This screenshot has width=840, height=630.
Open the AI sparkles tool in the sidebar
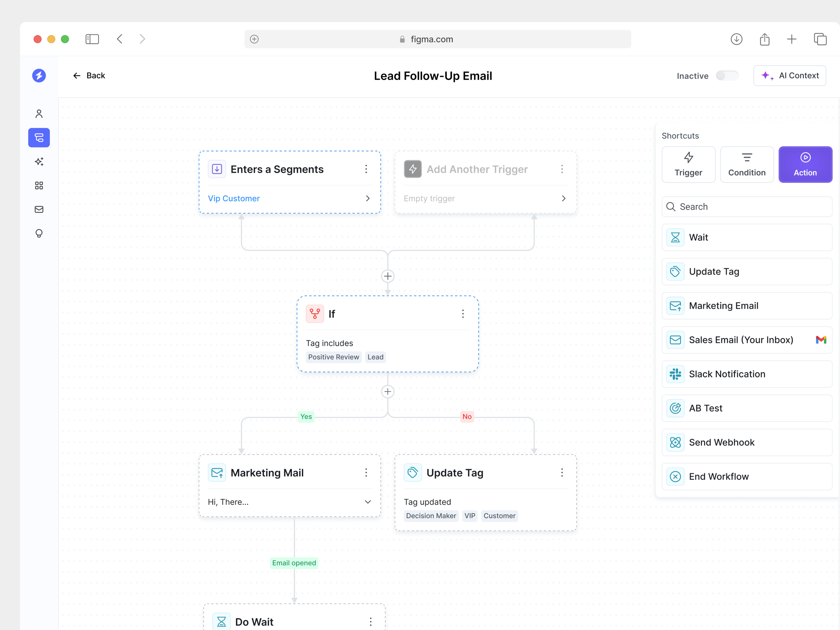click(39, 161)
